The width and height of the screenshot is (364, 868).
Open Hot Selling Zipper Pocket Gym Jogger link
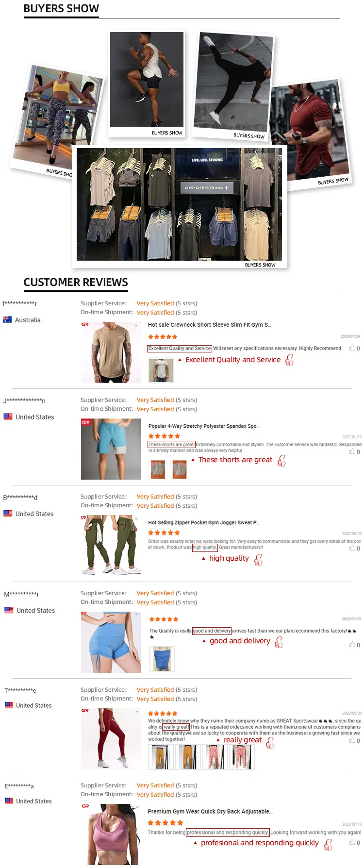[203, 522]
